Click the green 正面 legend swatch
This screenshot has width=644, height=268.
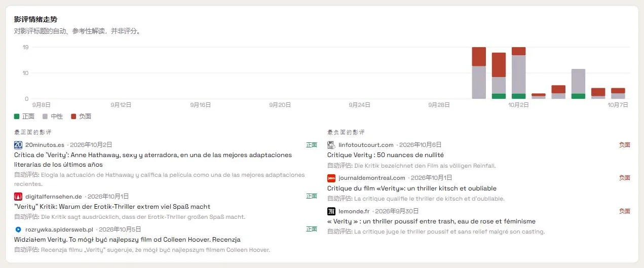pos(17,117)
